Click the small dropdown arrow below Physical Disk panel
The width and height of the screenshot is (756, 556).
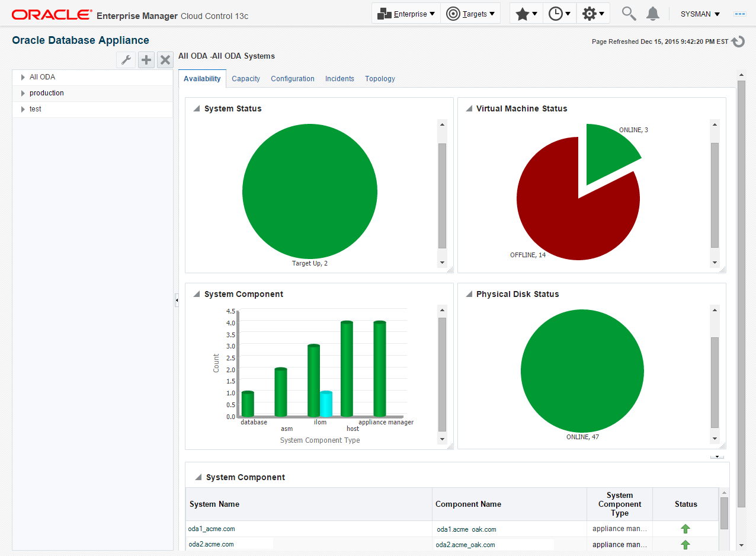(x=717, y=457)
